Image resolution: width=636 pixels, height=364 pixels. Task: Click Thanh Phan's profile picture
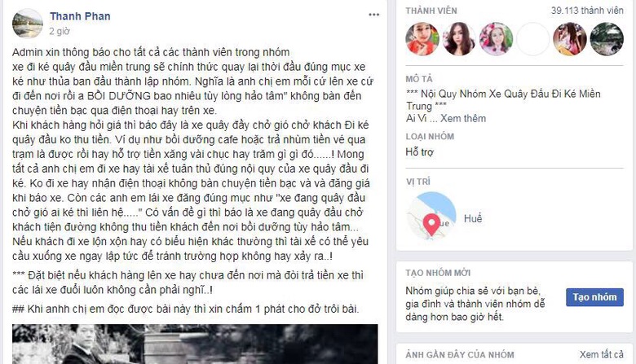(x=28, y=24)
